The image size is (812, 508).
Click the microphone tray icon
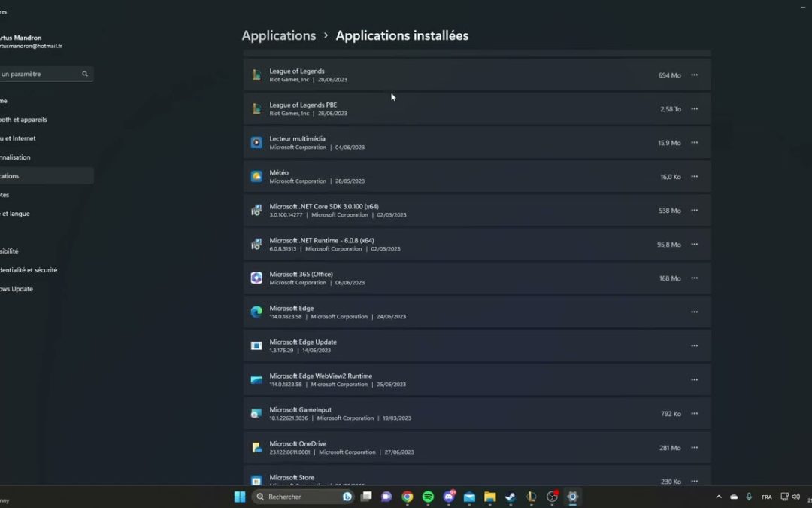749,497
